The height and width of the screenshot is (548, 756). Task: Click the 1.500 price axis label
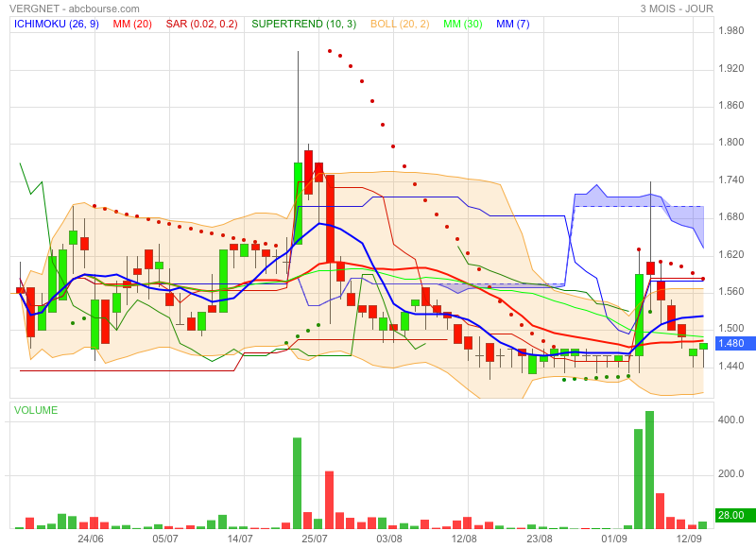pos(730,329)
